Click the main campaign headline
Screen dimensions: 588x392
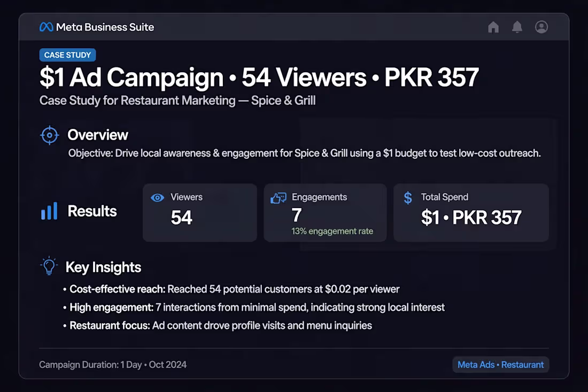[259, 77]
